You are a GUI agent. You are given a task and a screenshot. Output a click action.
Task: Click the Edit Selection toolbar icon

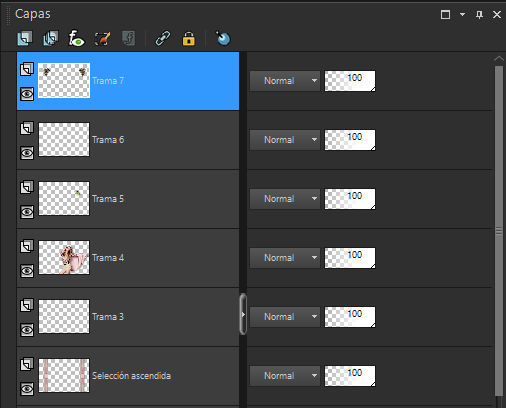tap(102, 39)
